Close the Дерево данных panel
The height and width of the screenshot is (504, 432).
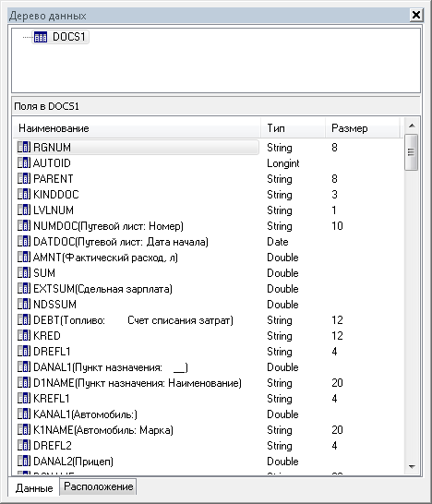tap(416, 15)
